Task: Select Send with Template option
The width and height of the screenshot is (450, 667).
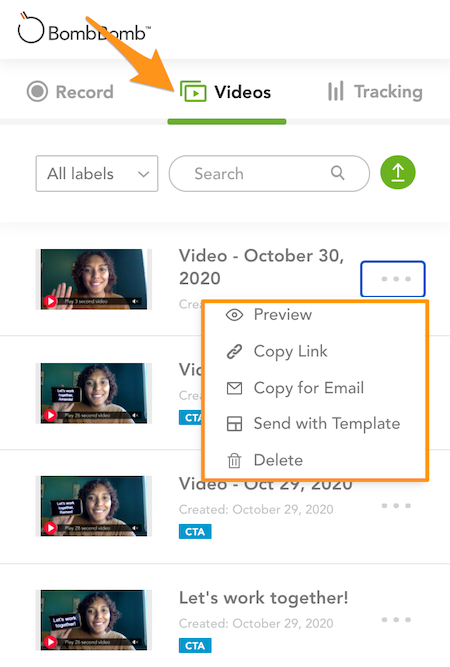Action: click(315, 424)
